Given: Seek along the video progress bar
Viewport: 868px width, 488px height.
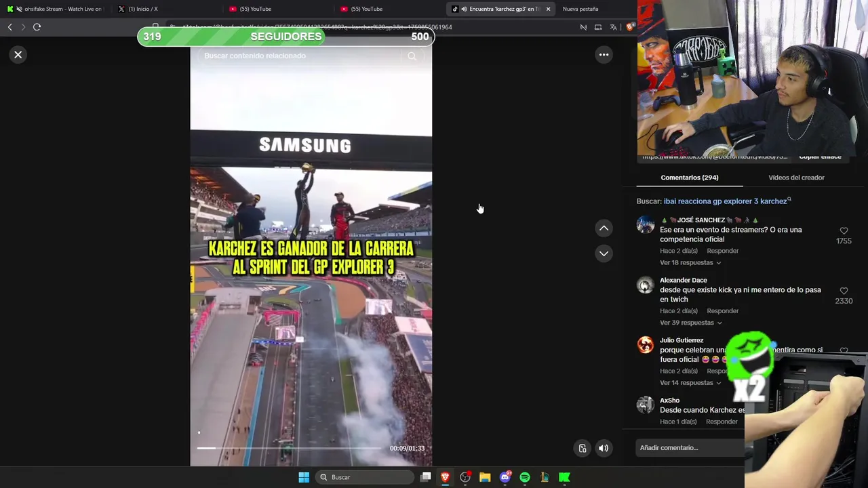Looking at the screenshot, I should (290, 448).
